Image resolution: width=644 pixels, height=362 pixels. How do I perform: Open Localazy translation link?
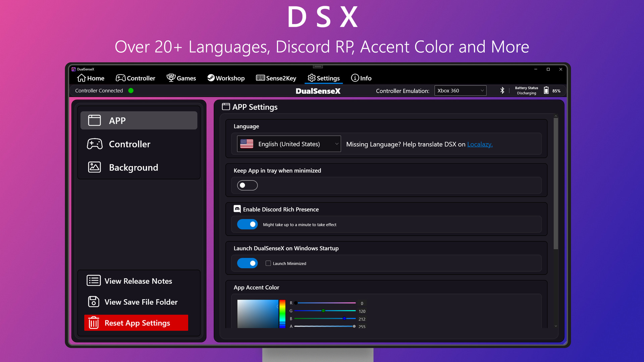[480, 144]
